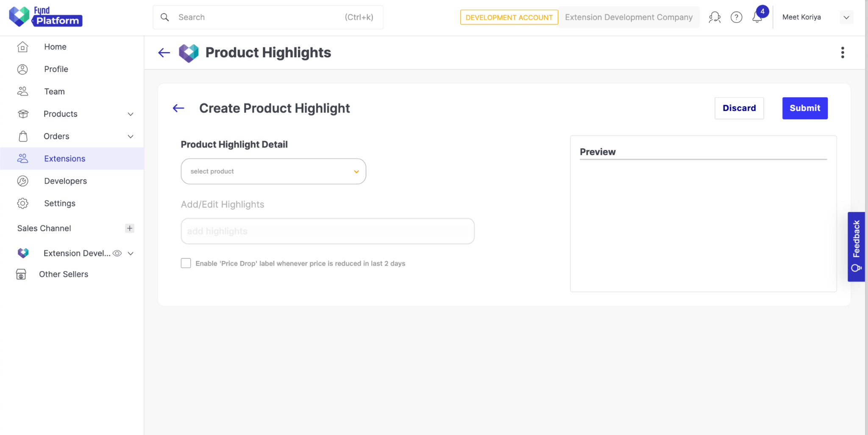Open the three-dot more options menu
The image size is (868, 435).
point(843,53)
